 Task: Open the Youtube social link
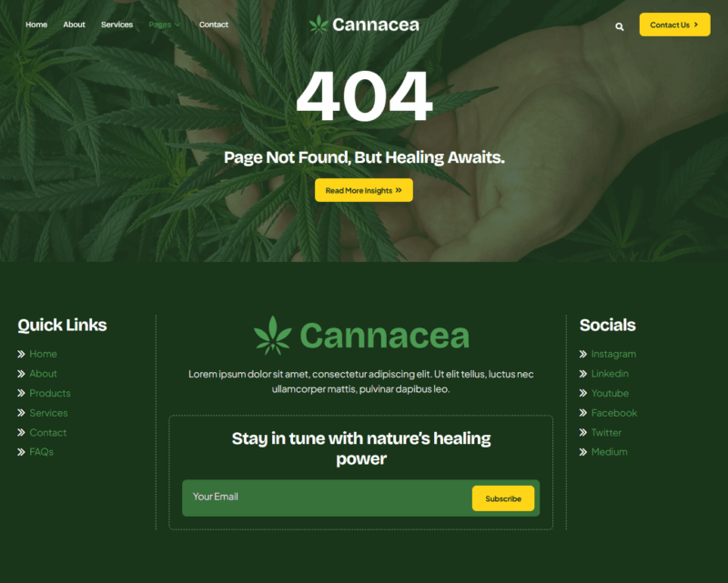(x=610, y=393)
